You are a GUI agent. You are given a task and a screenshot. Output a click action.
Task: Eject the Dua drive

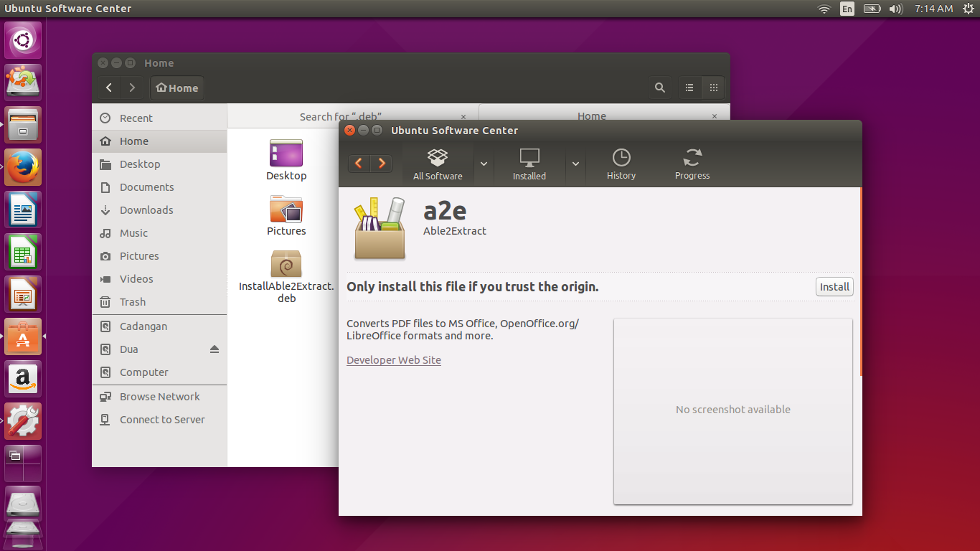click(x=215, y=349)
